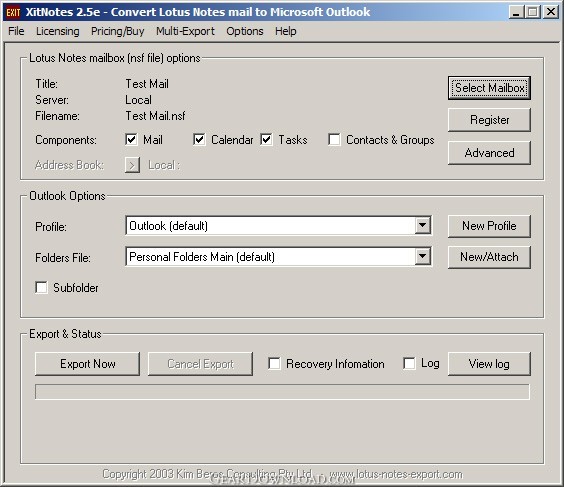Open the Multi-Export menu
The height and width of the screenshot is (487, 564).
tap(185, 31)
